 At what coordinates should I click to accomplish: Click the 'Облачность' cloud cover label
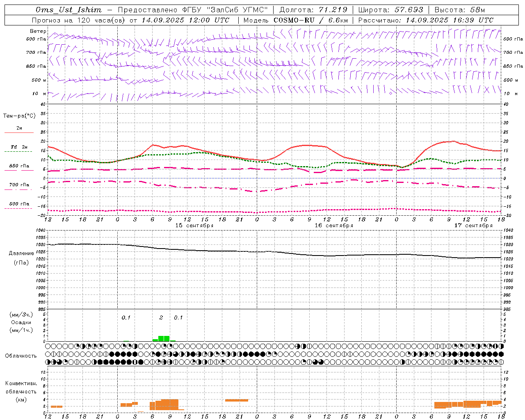point(21,356)
